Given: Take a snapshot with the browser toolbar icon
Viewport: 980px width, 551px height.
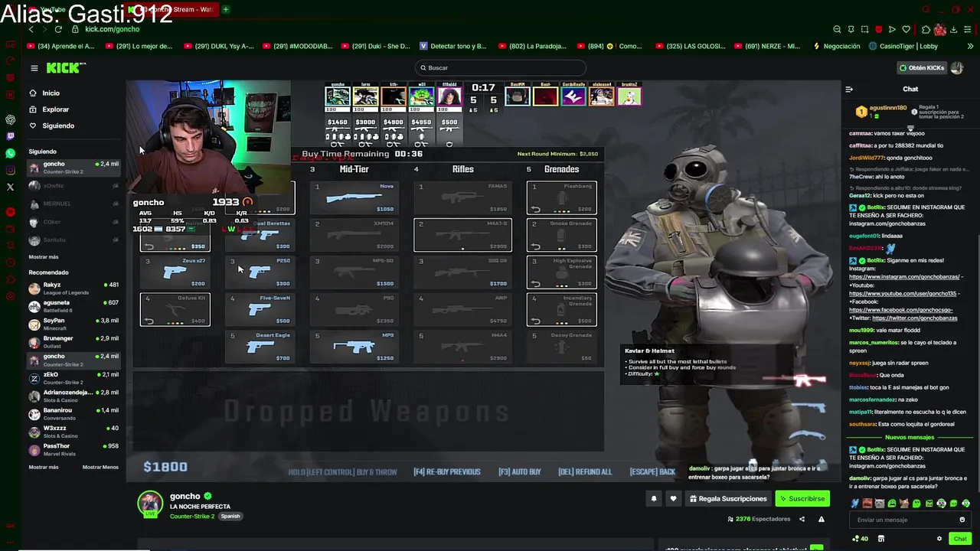Looking at the screenshot, I should [x=864, y=29].
